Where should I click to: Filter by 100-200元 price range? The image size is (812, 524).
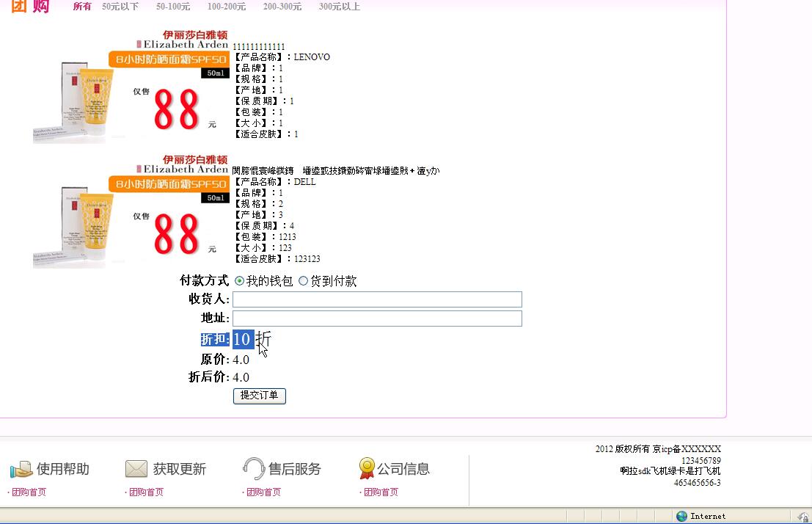(x=227, y=7)
